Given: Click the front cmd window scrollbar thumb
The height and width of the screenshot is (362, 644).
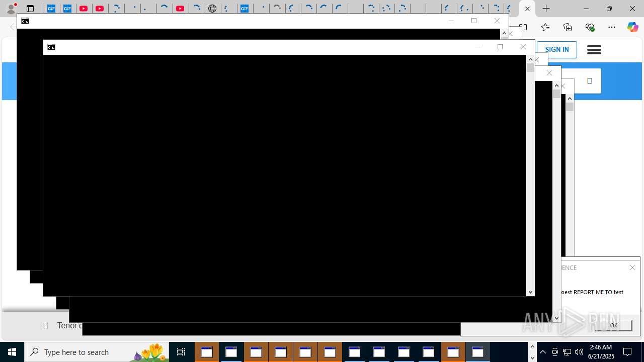Looking at the screenshot, I should 530,67.
